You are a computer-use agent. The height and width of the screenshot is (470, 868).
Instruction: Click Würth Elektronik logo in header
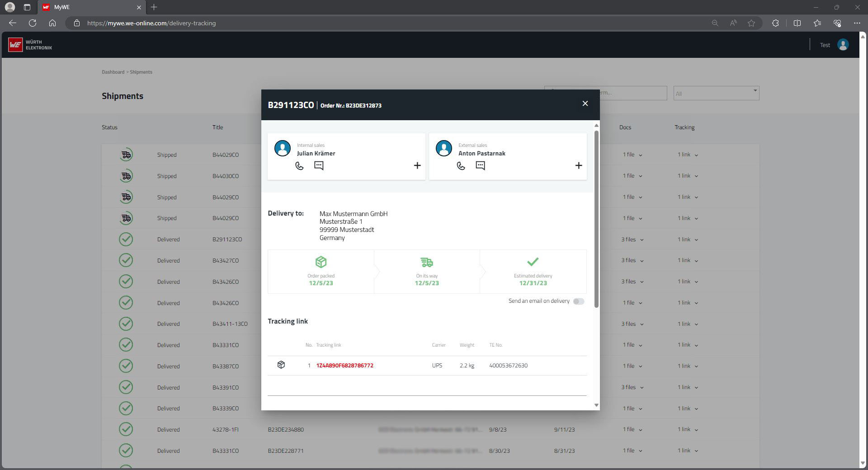30,45
